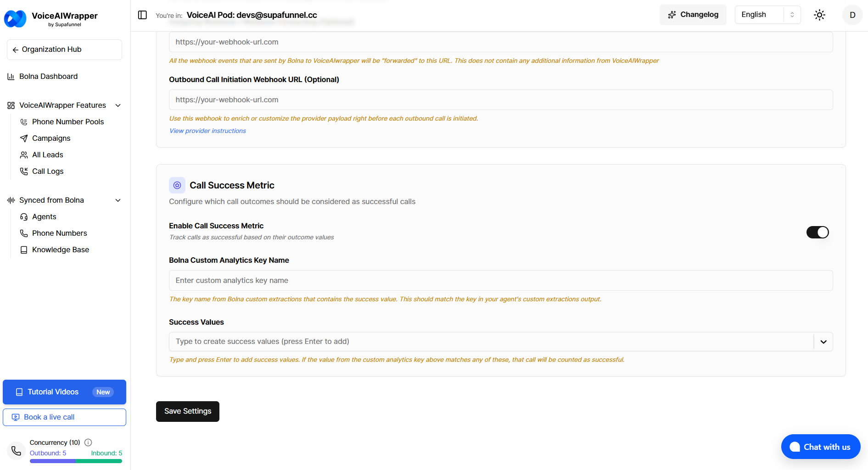Click the light/dark theme sun icon

click(819, 15)
